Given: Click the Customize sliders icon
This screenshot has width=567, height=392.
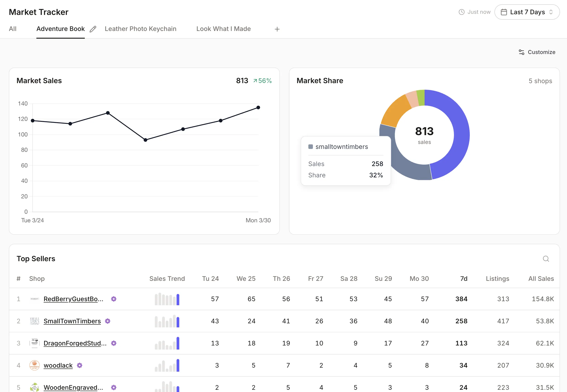Looking at the screenshot, I should pyautogui.click(x=522, y=52).
